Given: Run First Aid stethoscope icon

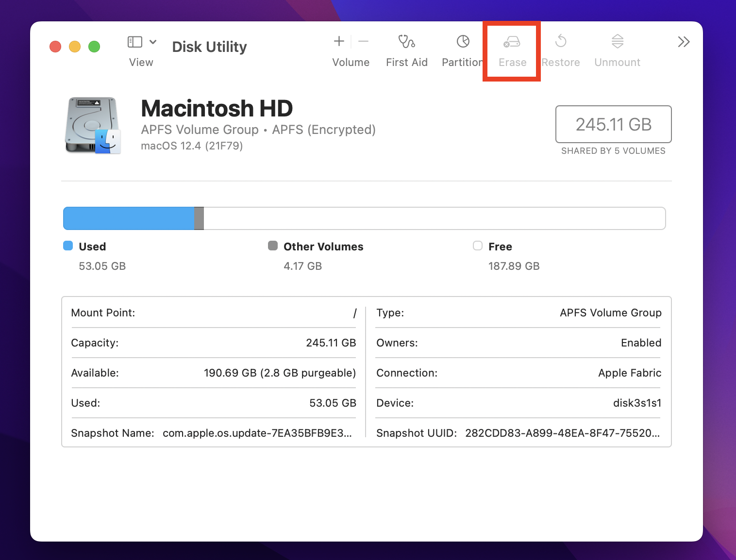Looking at the screenshot, I should coord(406,42).
